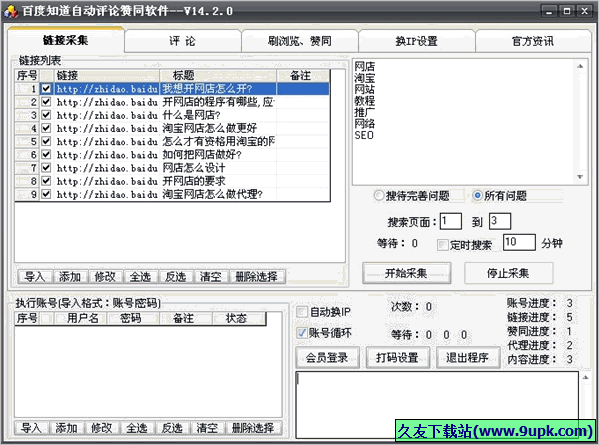
Task: Select the row titled 什么是网店?
Action: (x=172, y=115)
